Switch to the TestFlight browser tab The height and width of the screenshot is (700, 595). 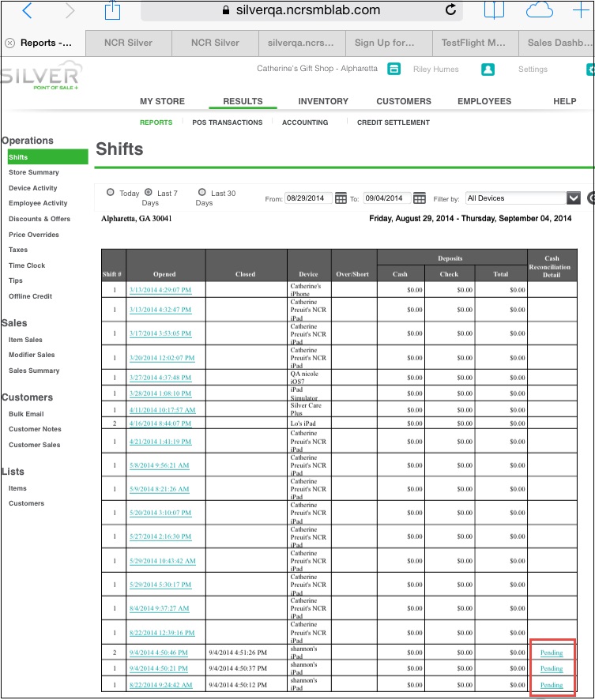475,43
